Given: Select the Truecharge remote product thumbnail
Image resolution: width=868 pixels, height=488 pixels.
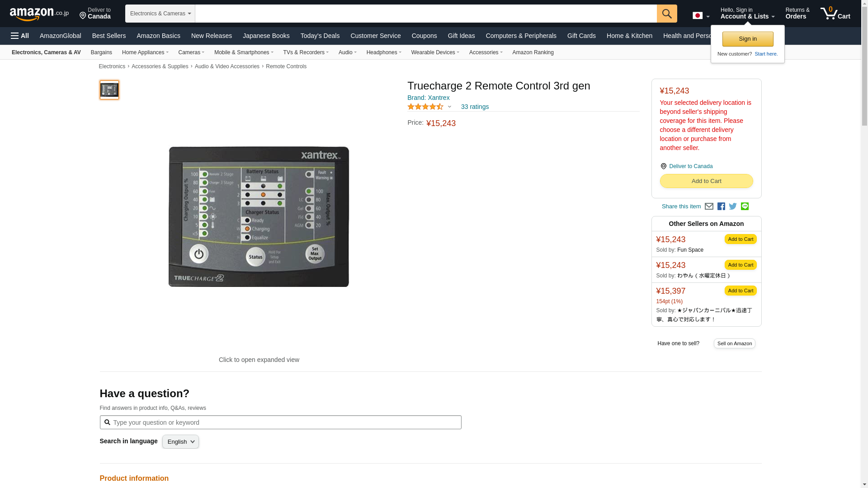Looking at the screenshot, I should (109, 90).
